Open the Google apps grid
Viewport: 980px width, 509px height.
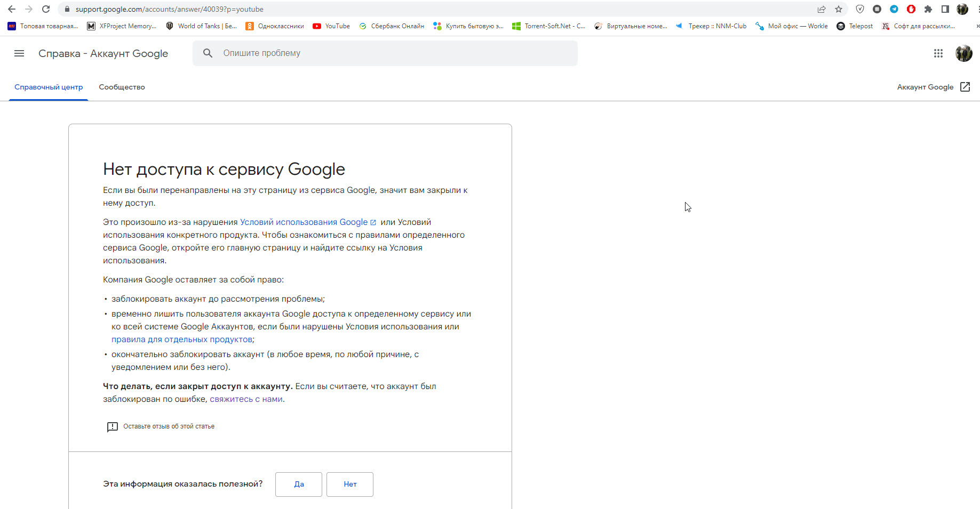click(938, 53)
